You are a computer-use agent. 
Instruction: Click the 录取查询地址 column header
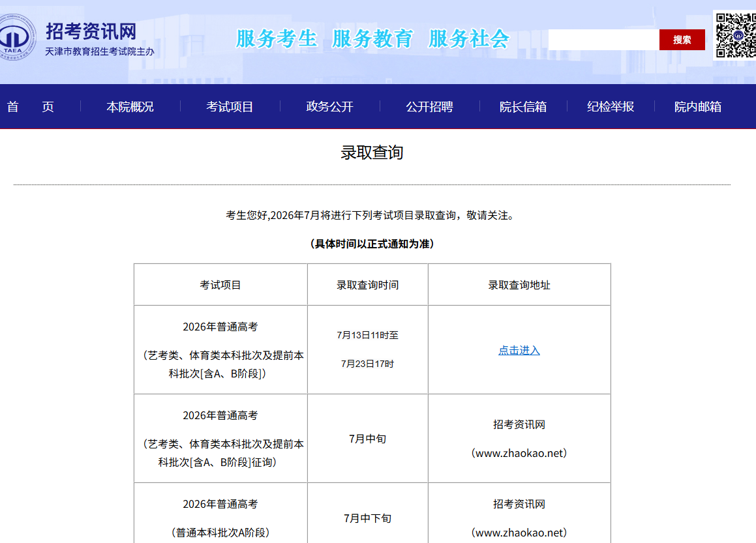(x=519, y=285)
